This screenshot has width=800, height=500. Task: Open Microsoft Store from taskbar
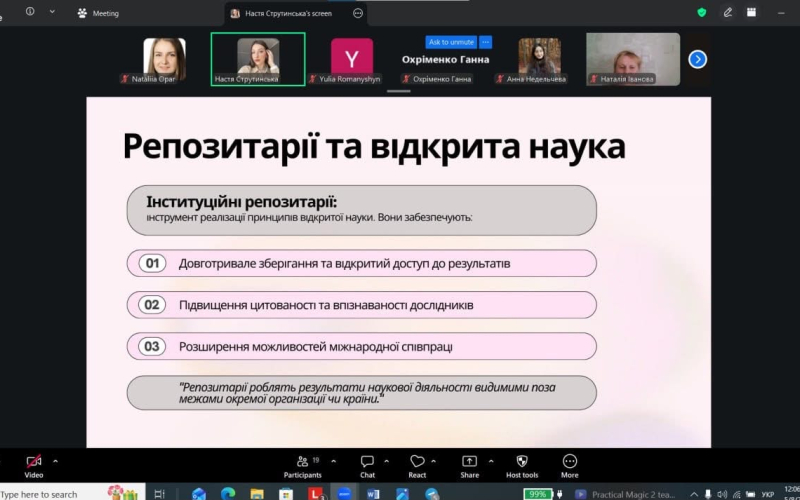(286, 494)
